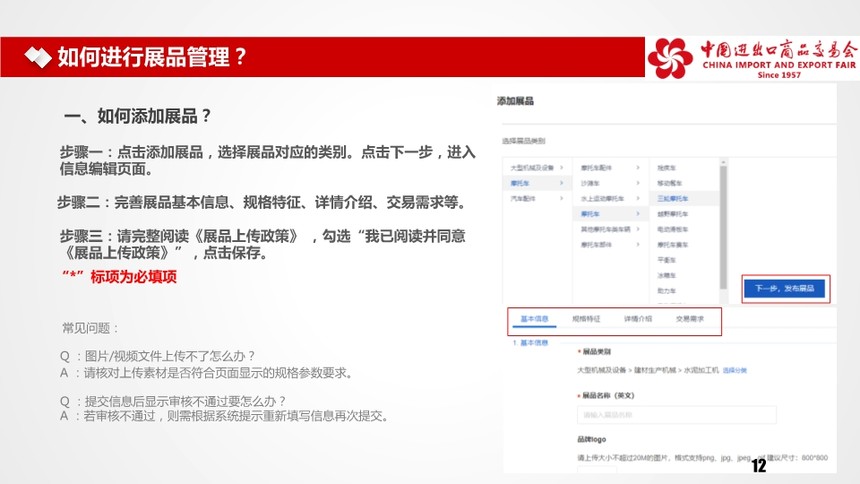Select the 摩托车赛车 item
Image resolution: width=860 pixels, height=484 pixels.
click(672, 244)
